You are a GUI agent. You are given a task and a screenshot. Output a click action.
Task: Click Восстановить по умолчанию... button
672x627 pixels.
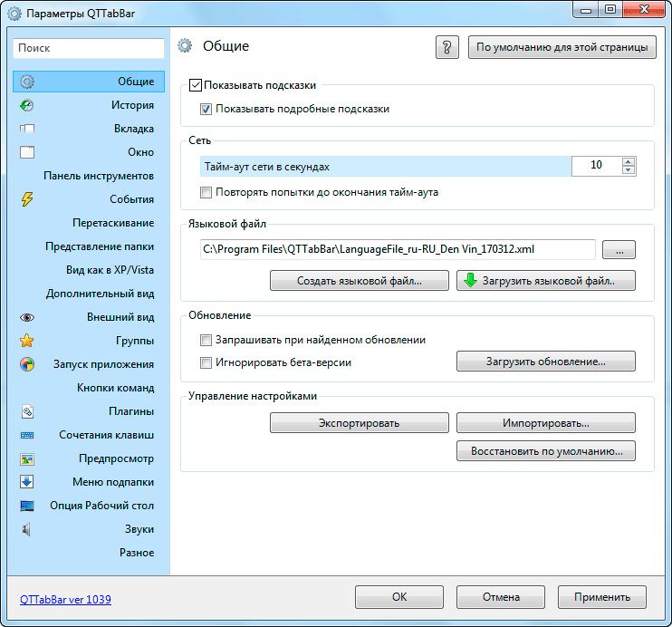545,450
